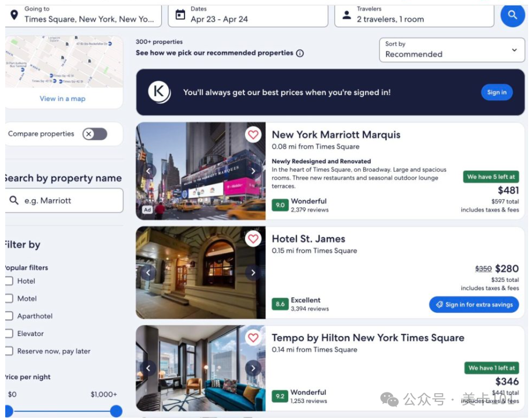The image size is (531, 420).
Task: Click the struck-through $350 price
Action: coord(483,269)
